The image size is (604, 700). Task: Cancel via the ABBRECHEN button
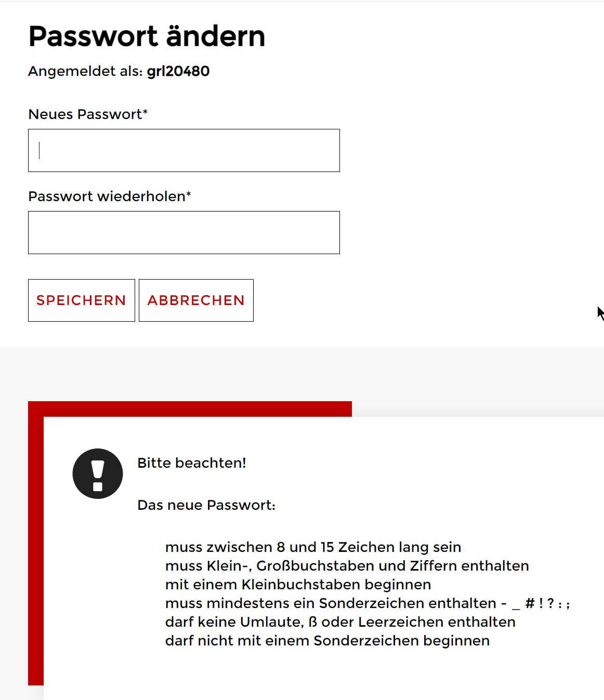pos(196,300)
